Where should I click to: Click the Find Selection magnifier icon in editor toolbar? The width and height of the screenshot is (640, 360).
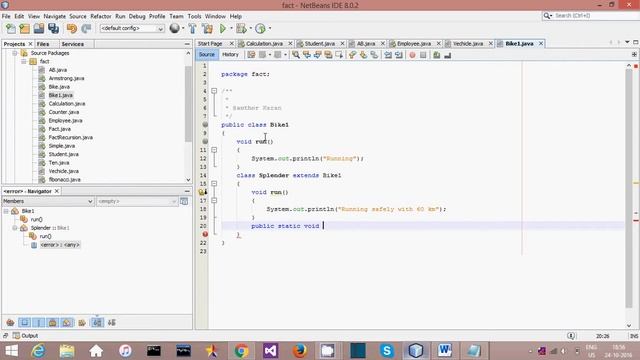[296, 55]
